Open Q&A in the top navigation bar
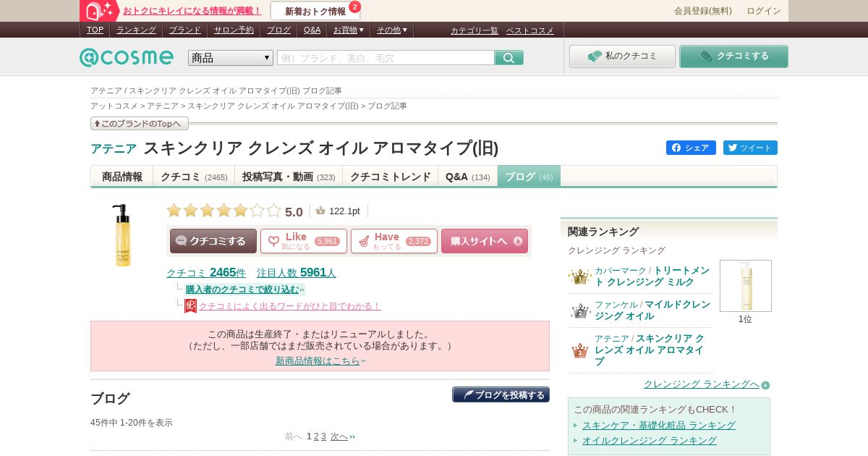The height and width of the screenshot is (456, 868). click(x=312, y=30)
